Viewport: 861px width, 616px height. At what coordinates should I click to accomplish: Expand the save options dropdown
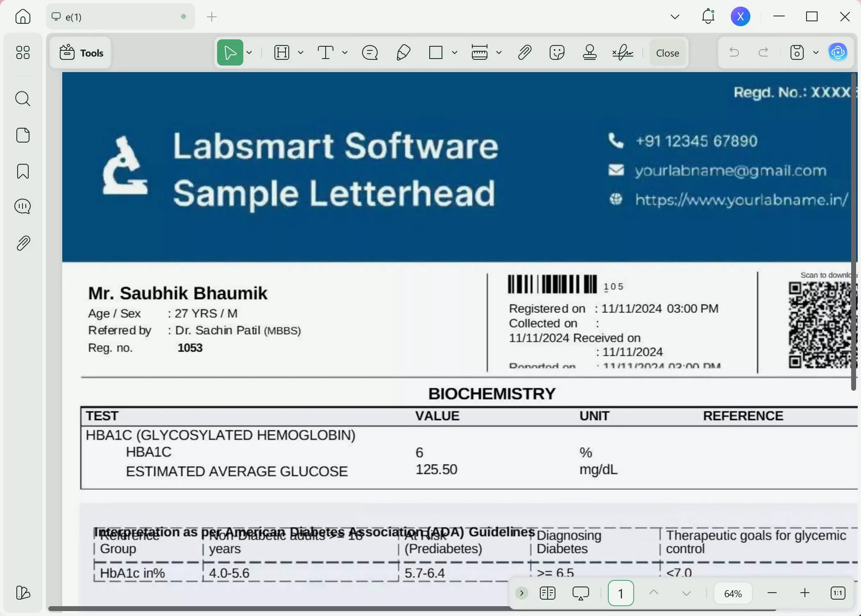[x=816, y=52]
